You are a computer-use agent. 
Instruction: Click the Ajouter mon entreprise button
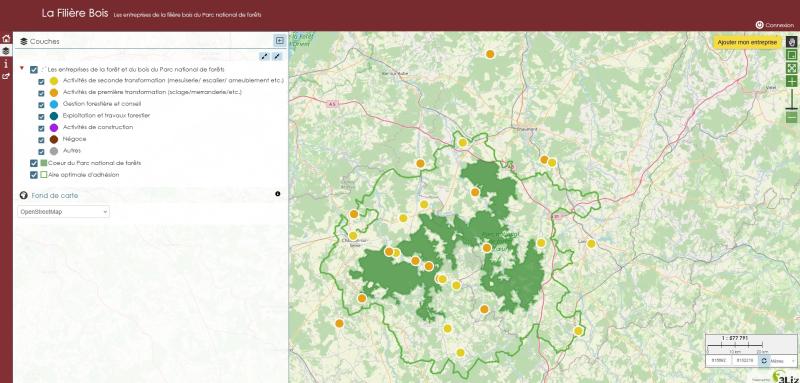(747, 43)
